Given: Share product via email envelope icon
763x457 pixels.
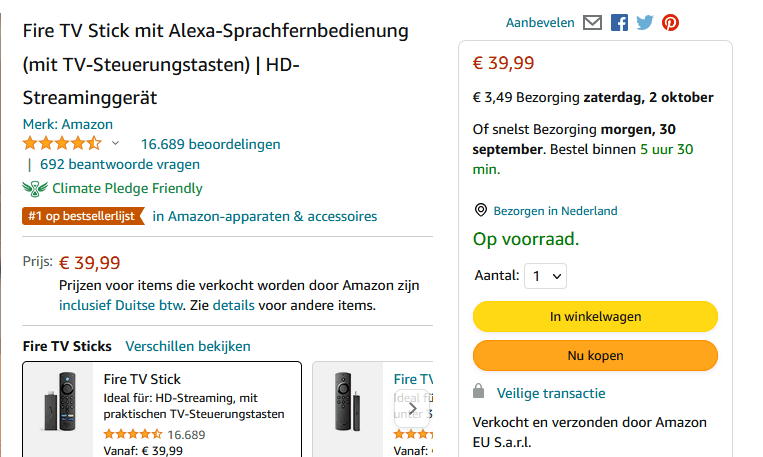Looking at the screenshot, I should click(x=592, y=22).
